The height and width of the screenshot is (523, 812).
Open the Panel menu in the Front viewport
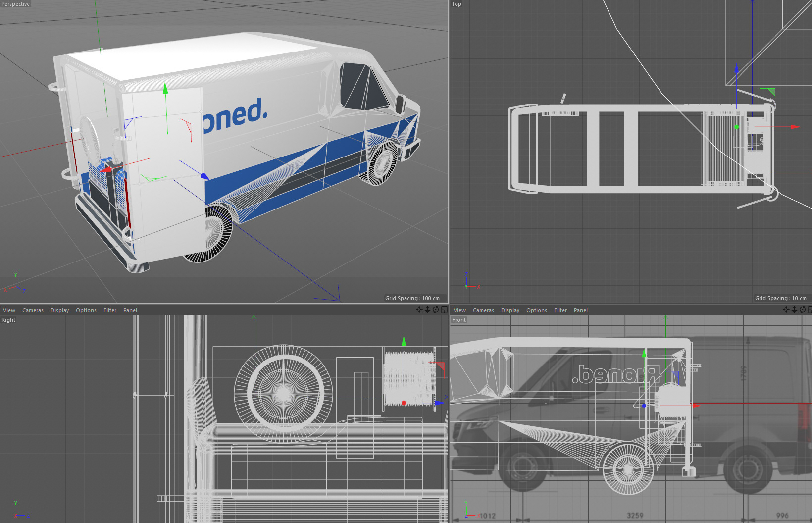pyautogui.click(x=581, y=310)
